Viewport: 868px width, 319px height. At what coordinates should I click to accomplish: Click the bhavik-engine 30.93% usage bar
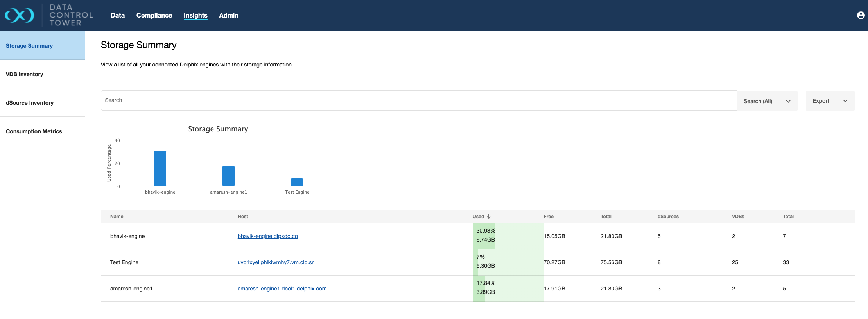[x=484, y=236]
